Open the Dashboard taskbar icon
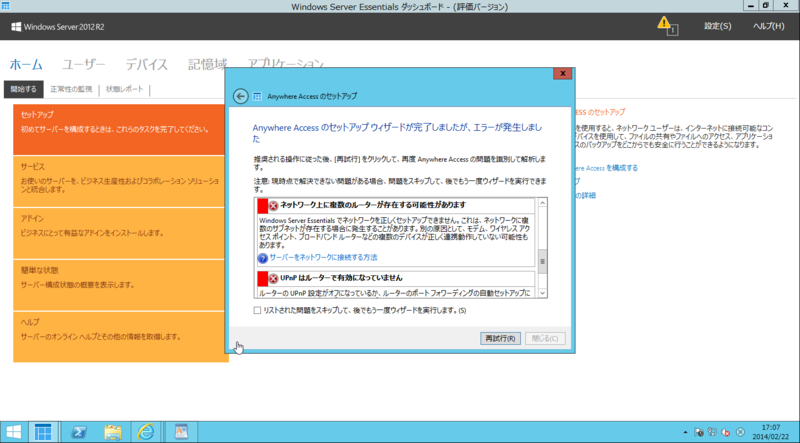The width and height of the screenshot is (800, 443). [43, 432]
